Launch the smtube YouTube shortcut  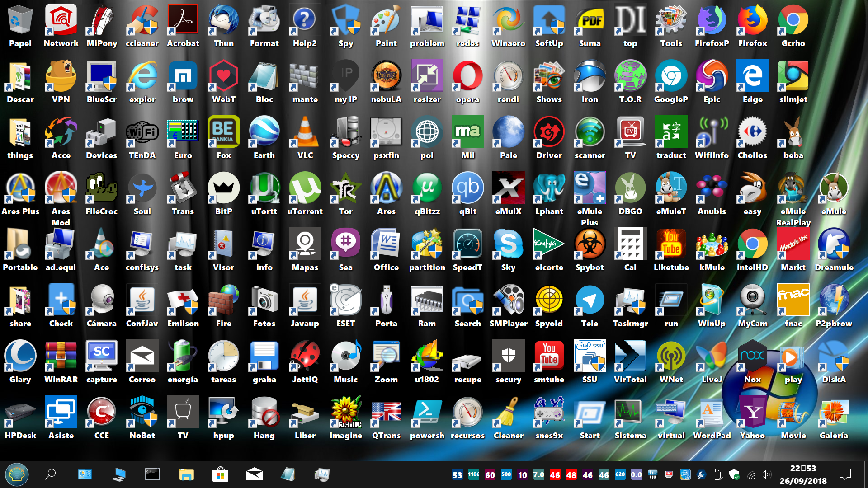(549, 362)
